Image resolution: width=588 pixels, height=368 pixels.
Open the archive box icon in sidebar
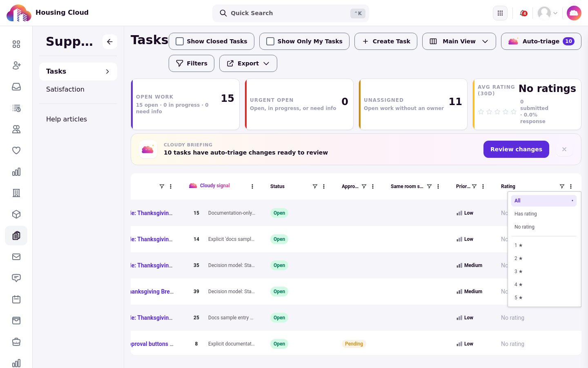point(16,321)
